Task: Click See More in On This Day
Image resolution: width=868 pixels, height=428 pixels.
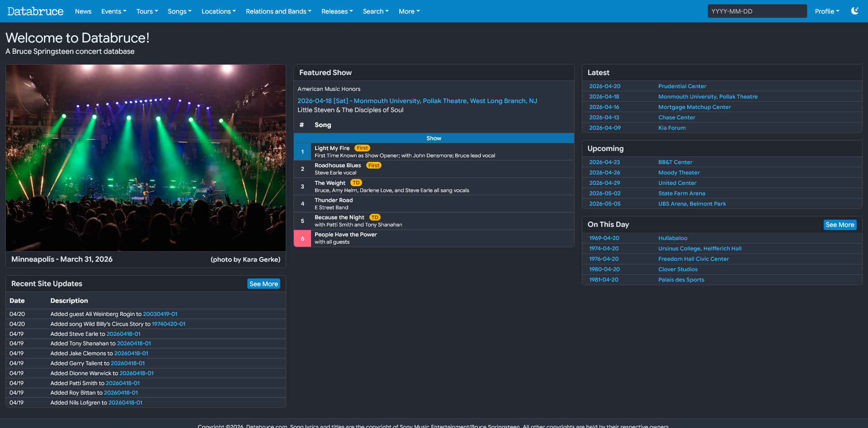Action: click(840, 225)
